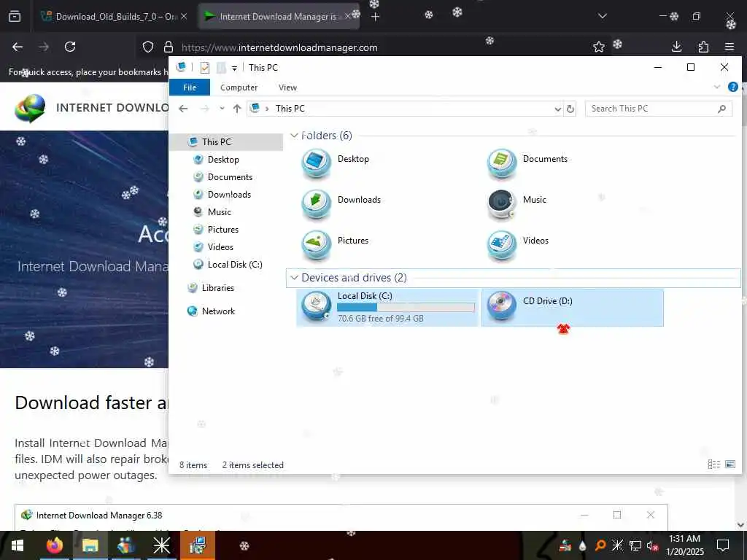Viewport: 747px width, 560px height.
Task: Bookmark this page with the star icon
Action: [599, 47]
